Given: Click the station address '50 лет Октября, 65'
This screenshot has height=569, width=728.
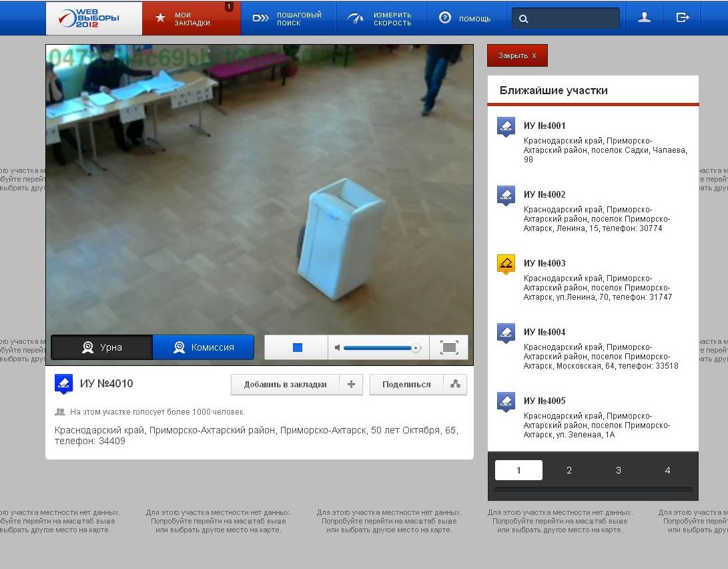Looking at the screenshot, I should pyautogui.click(x=413, y=430).
